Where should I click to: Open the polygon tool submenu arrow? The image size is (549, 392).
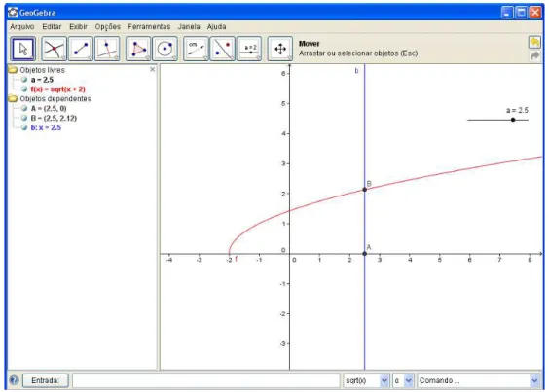click(x=148, y=58)
